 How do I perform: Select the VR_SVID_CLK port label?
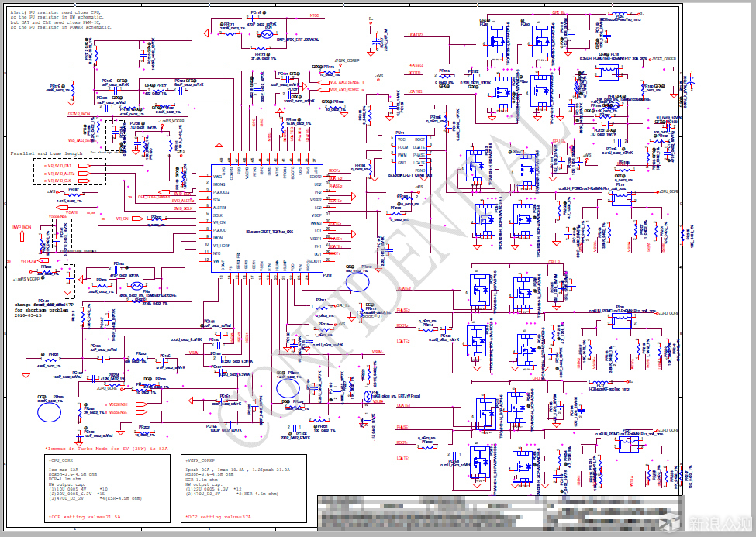[59, 181]
